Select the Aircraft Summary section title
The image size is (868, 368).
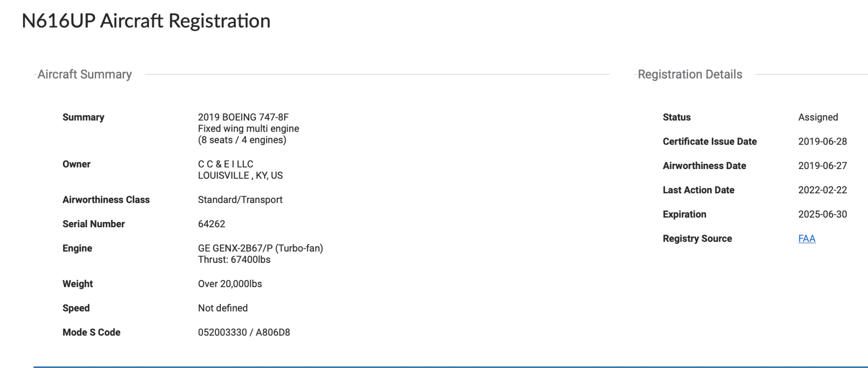[x=85, y=74]
